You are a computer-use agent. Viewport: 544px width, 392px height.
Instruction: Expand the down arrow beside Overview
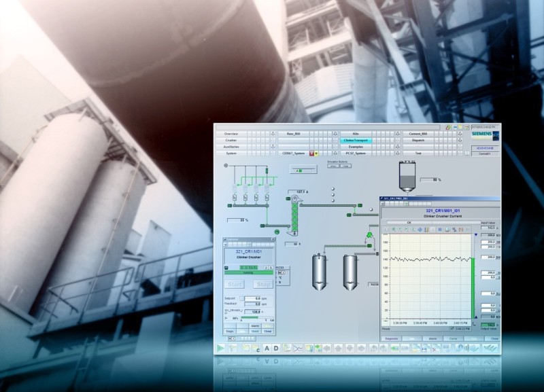[x=273, y=134]
